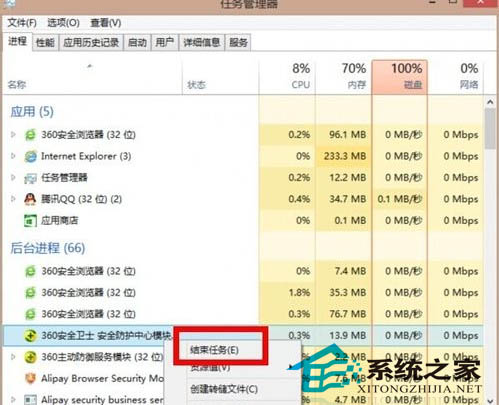Viewport: 499px width, 405px height.
Task: Click the 360安全浏览器 icon under 应用
Action: coord(30,135)
